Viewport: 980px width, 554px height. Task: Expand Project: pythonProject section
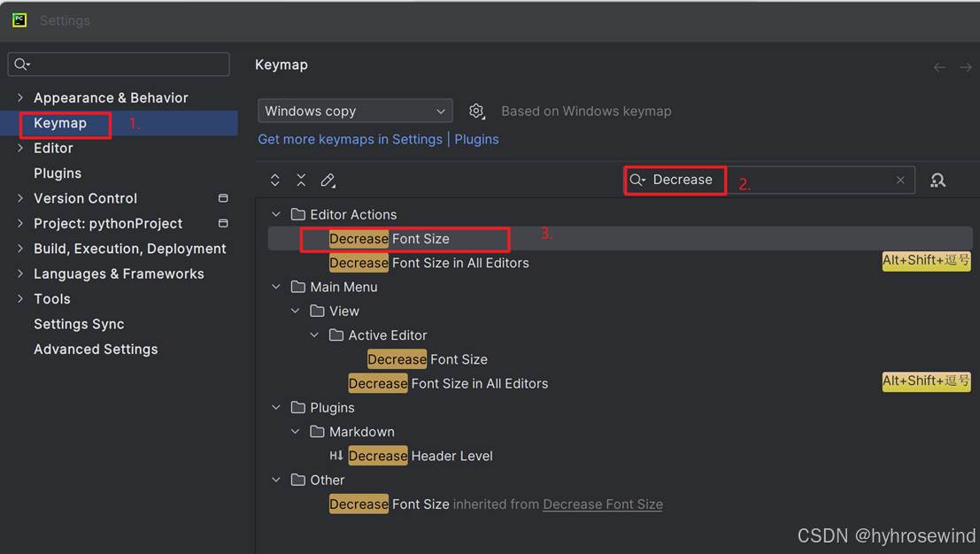tap(20, 223)
